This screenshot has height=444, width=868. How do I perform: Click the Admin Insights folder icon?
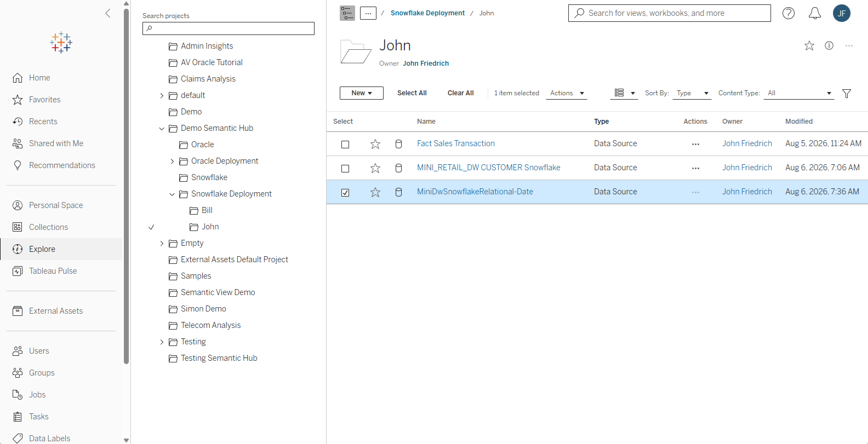[x=173, y=47]
